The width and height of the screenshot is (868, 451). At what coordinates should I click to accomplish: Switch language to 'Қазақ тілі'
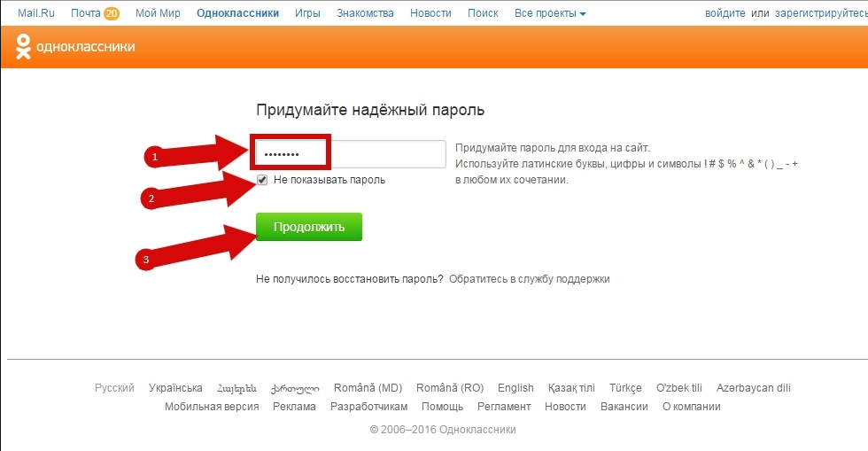point(571,388)
